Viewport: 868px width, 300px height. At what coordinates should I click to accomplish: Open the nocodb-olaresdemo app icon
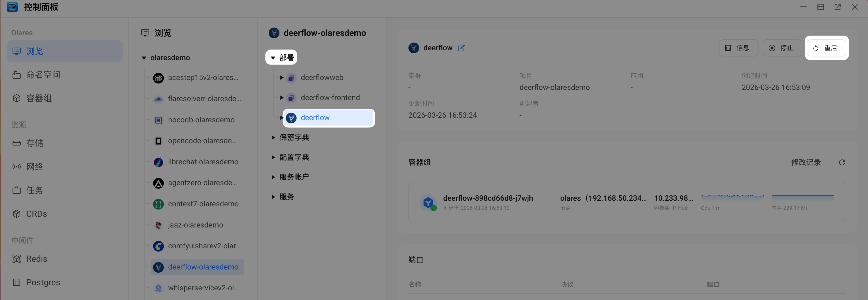coord(158,120)
